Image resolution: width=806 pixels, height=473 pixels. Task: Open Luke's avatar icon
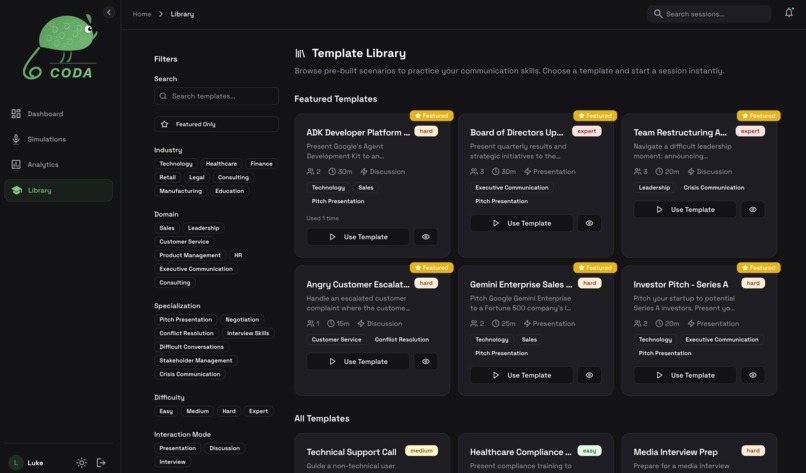pyautogui.click(x=15, y=463)
